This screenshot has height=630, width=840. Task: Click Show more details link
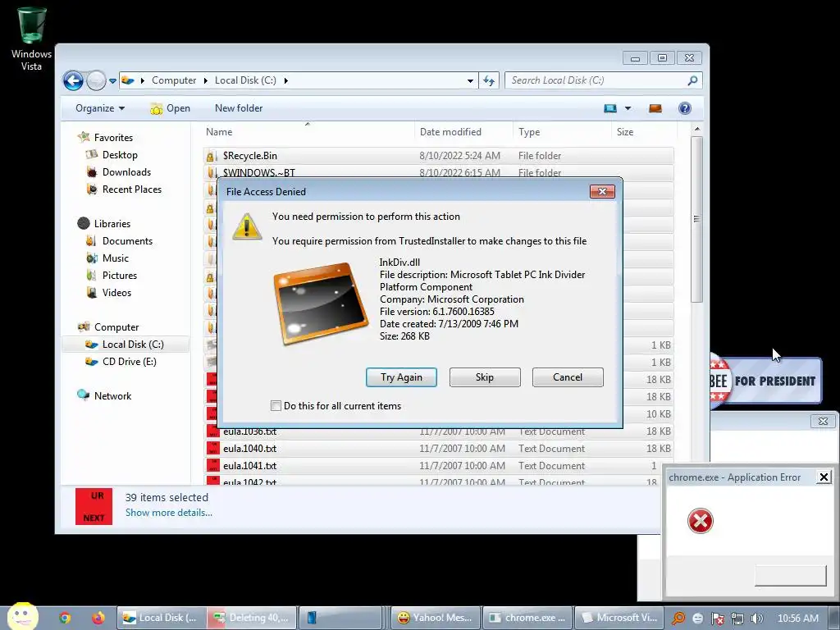click(169, 513)
